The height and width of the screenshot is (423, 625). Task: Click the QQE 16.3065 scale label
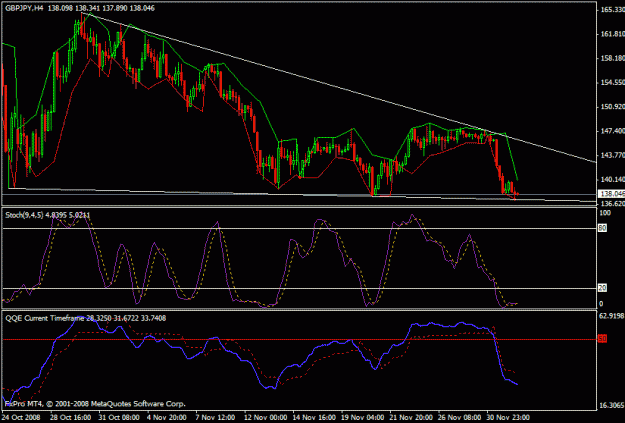612,405
